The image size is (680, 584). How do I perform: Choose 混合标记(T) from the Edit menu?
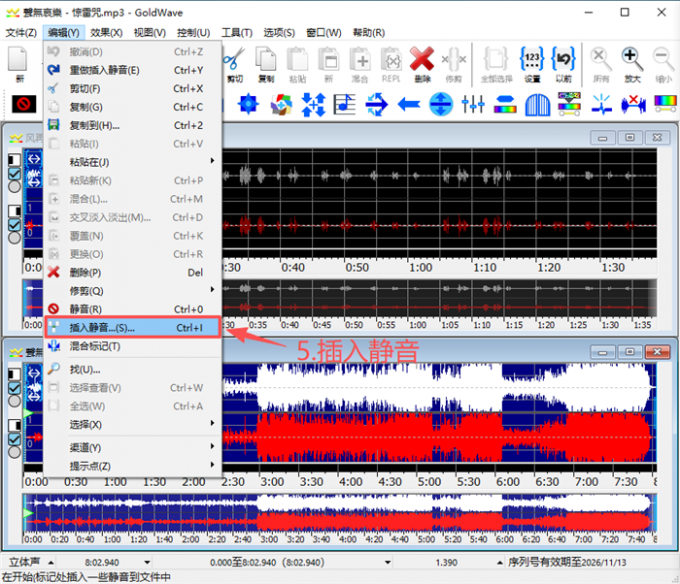coord(133,346)
